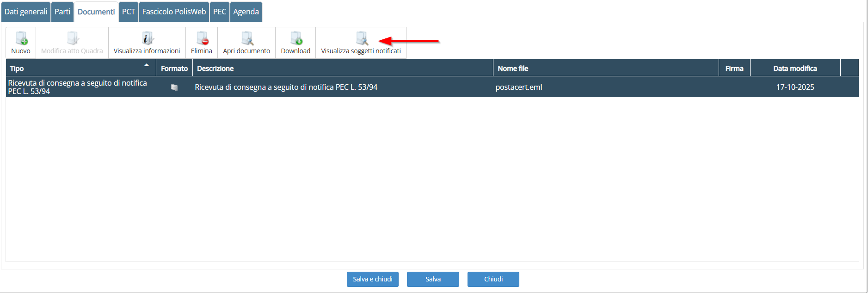Open Visualizza informazioni toolbar icon
The height and width of the screenshot is (293, 868).
click(x=147, y=38)
